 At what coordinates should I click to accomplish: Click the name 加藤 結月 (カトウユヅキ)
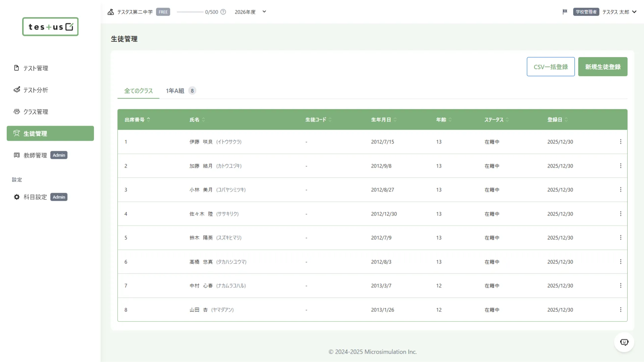215,166
